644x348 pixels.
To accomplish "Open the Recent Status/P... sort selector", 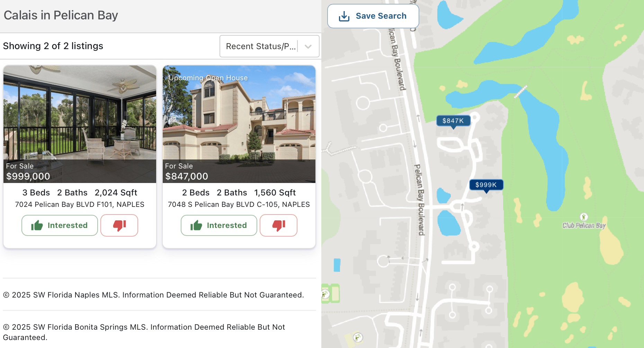I will pos(269,46).
